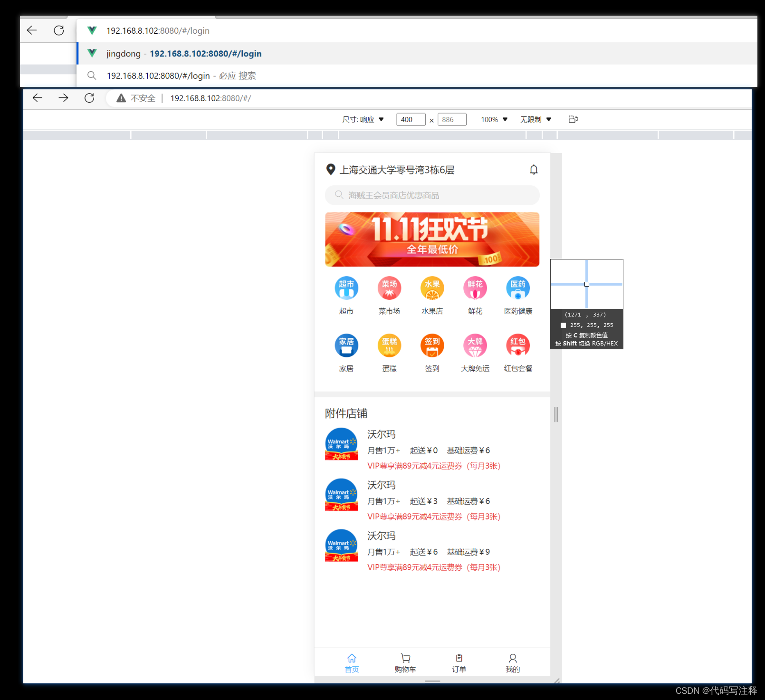The image size is (765, 700).
Task: Open the 红包套餐 category icon
Action: point(518,345)
